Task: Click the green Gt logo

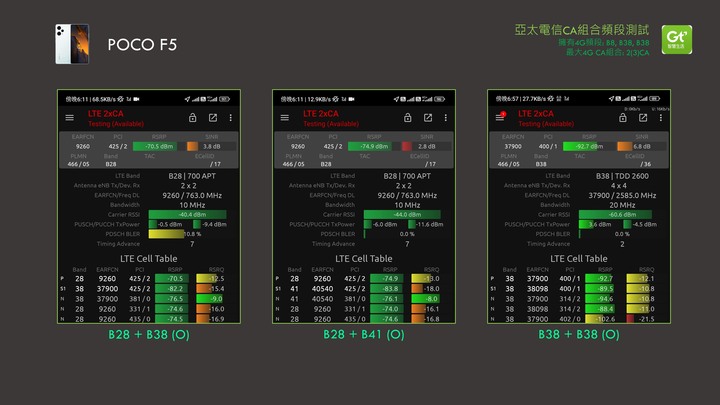Action: [x=677, y=39]
